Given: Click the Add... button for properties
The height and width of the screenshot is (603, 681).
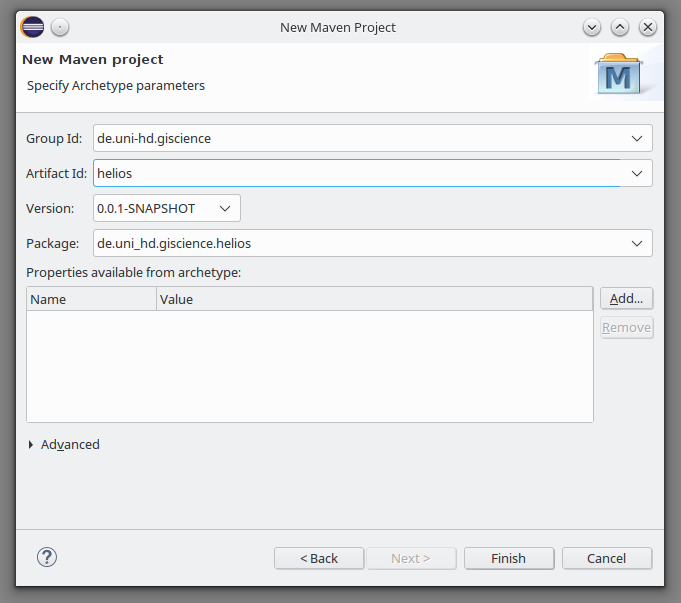Looking at the screenshot, I should (x=626, y=298).
